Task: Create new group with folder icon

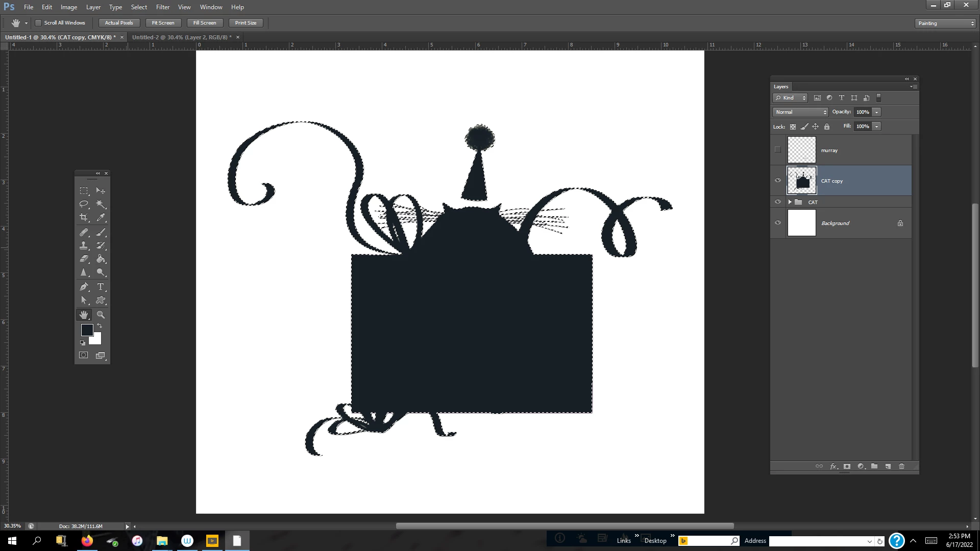Action: coord(874,466)
